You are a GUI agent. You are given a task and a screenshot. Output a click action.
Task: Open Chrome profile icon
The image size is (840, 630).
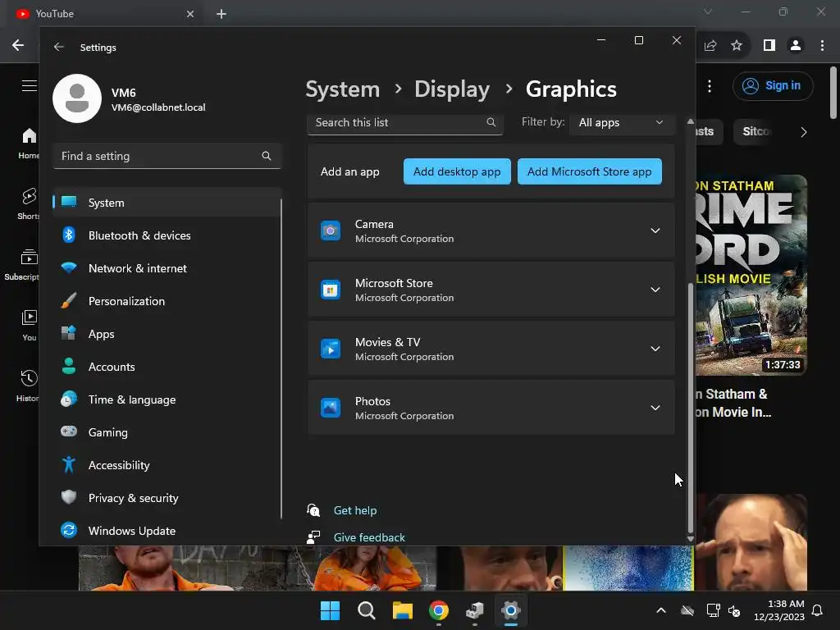click(x=796, y=46)
